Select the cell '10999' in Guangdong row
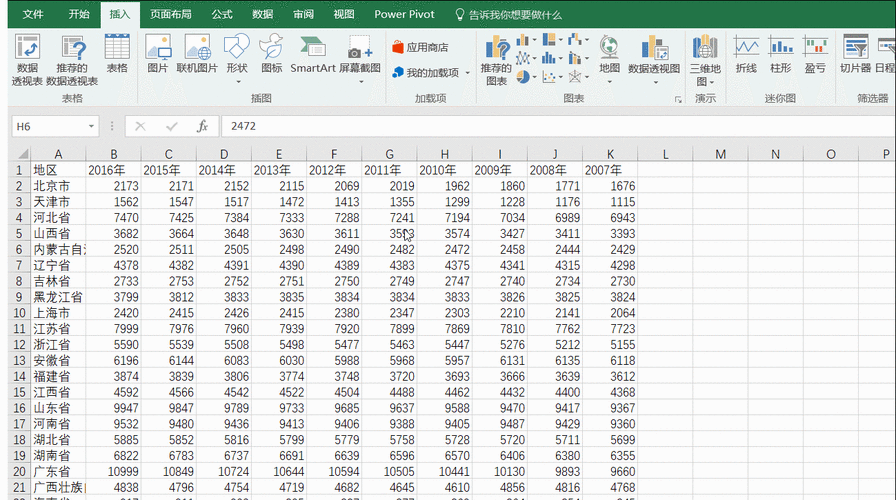This screenshot has width=896, height=500. pos(114,471)
